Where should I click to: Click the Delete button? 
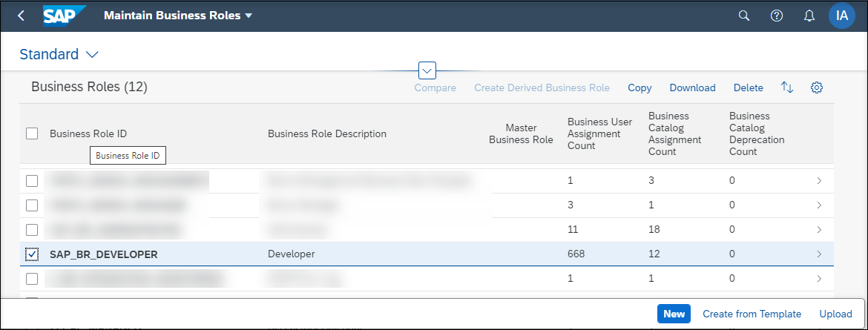point(749,88)
